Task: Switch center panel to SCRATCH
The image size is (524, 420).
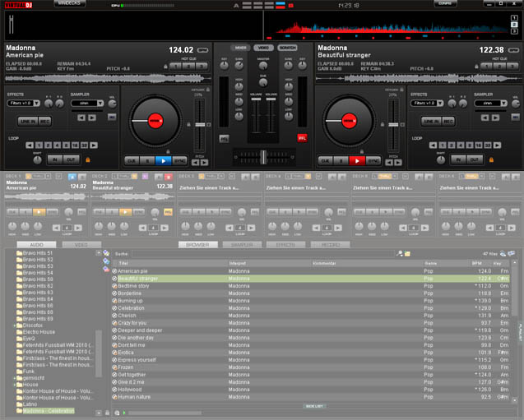Action: click(x=287, y=48)
